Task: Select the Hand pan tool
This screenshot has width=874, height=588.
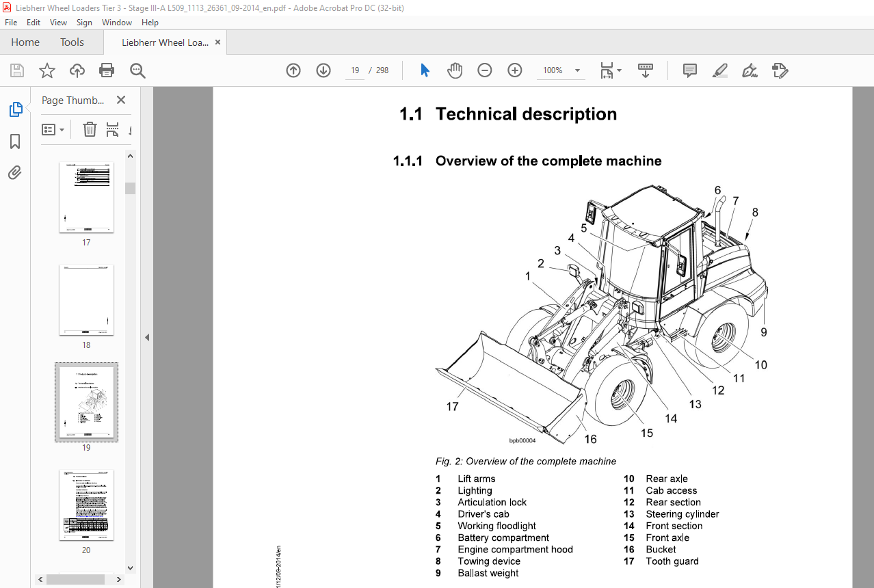Action: (455, 70)
